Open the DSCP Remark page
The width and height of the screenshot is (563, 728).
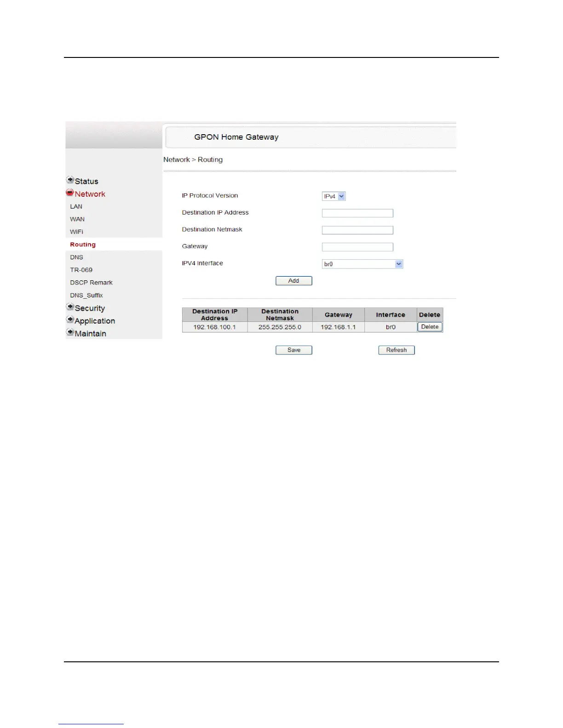pos(91,283)
